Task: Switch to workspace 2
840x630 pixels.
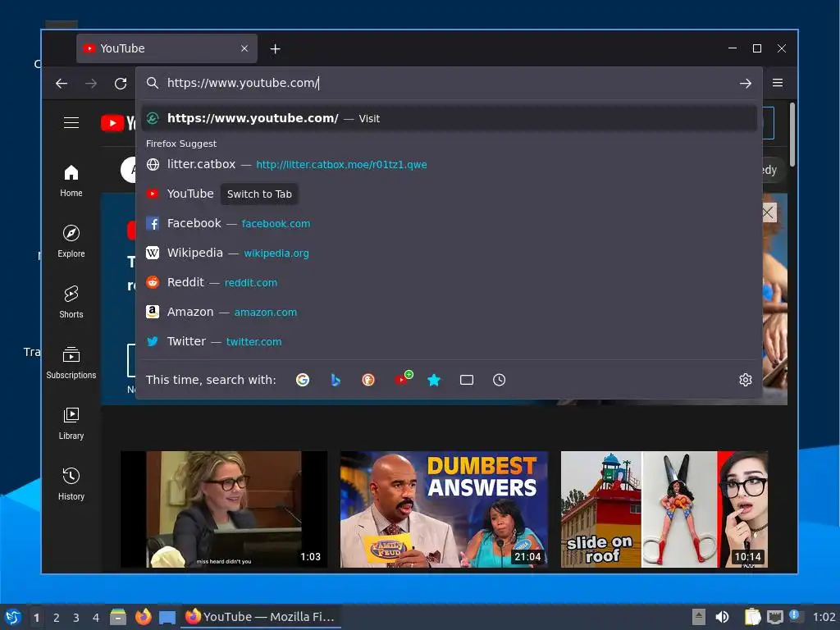Action: click(57, 618)
